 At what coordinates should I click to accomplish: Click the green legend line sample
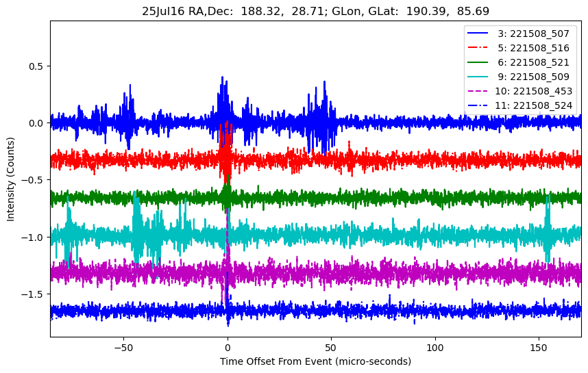click(478, 62)
